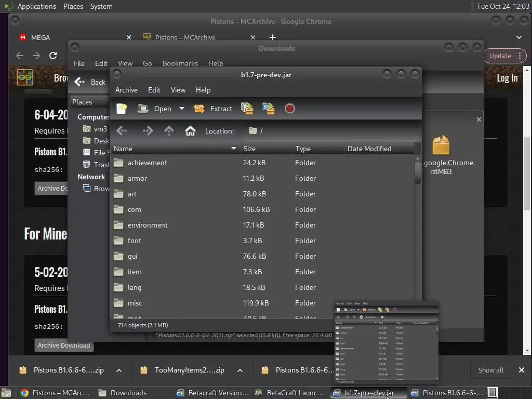
Task: Switch to Betacraft Version taskbar window
Action: 213,393
